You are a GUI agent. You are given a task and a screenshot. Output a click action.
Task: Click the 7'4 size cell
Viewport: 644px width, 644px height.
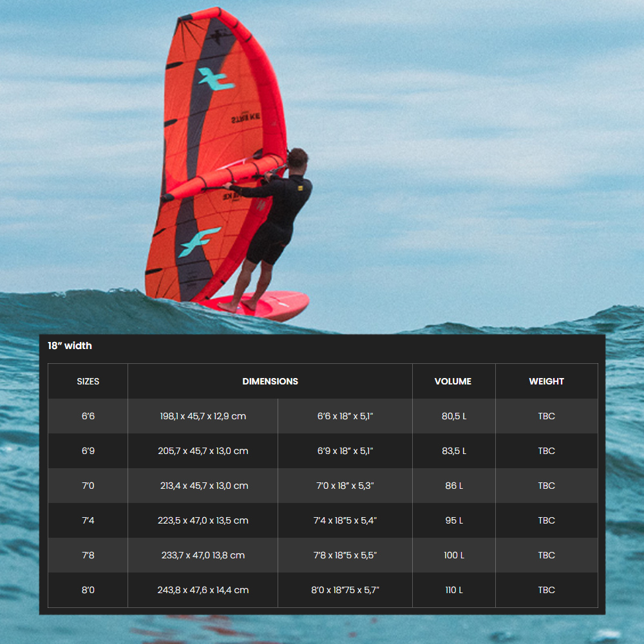pos(88,520)
